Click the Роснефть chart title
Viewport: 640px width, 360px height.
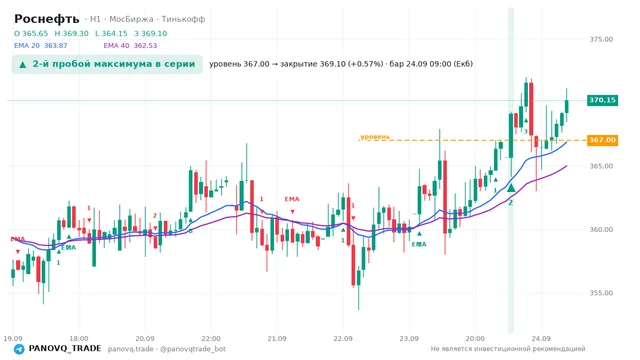click(x=47, y=19)
